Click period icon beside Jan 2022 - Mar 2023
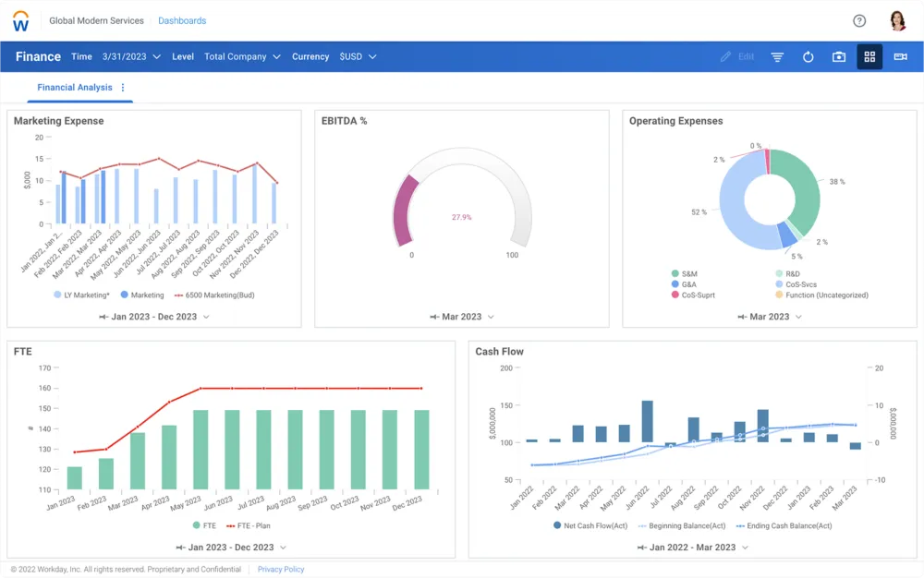The width and height of the screenshot is (924, 578). [642, 548]
